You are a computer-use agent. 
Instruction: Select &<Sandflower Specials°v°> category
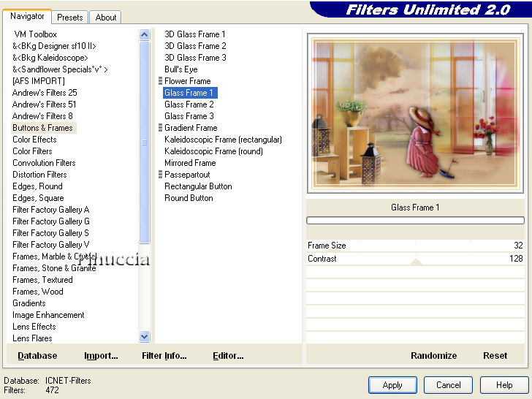60,69
